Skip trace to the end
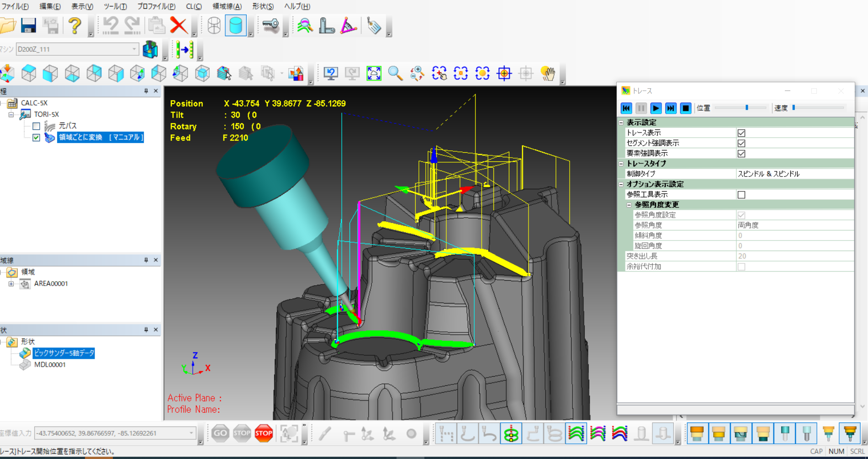This screenshot has width=868, height=459. tap(671, 108)
